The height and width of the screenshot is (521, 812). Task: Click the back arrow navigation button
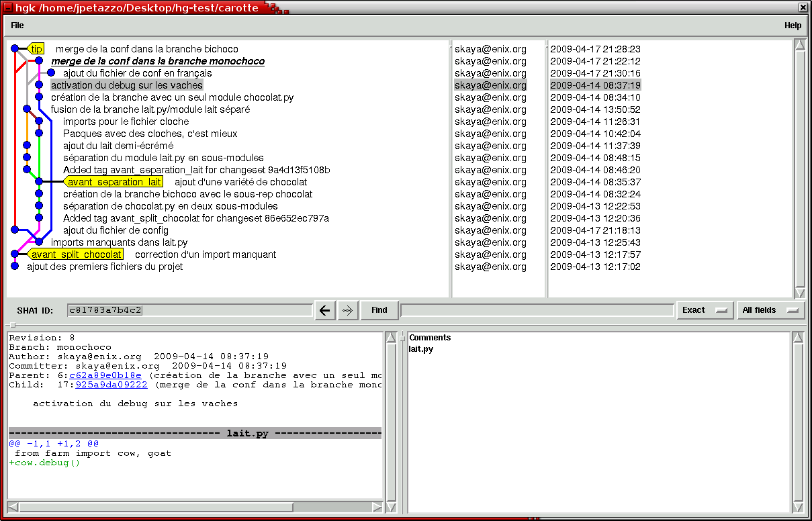coord(325,310)
